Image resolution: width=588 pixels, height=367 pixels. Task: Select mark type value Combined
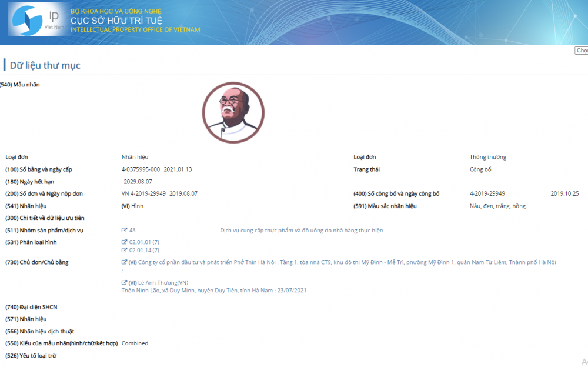(x=135, y=343)
